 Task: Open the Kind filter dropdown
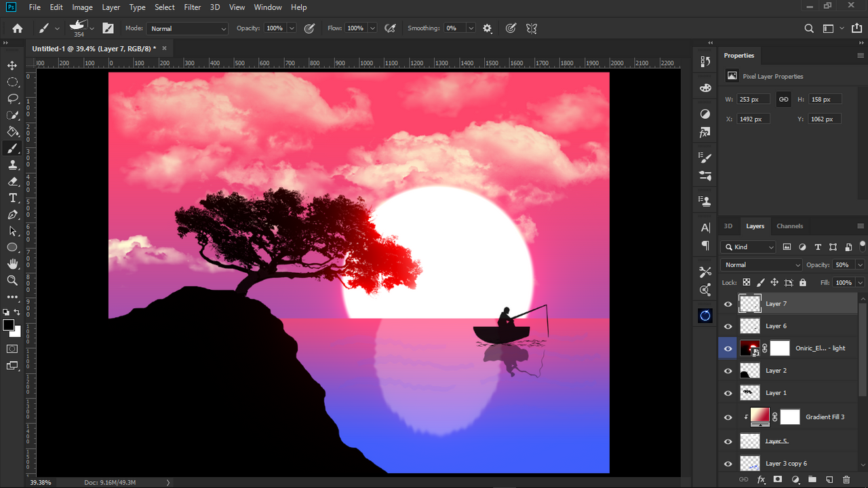749,247
